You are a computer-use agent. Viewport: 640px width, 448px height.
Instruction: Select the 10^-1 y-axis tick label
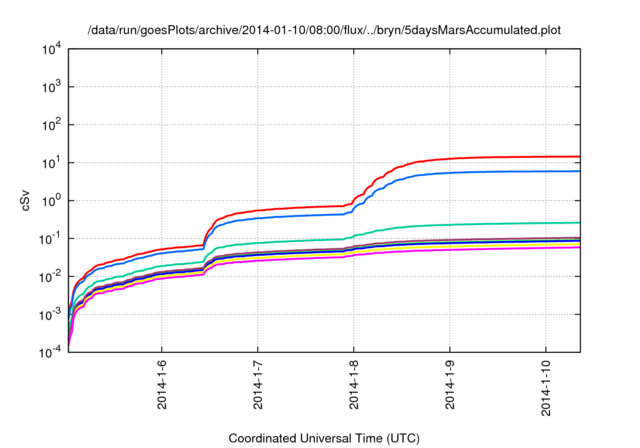pyautogui.click(x=50, y=239)
